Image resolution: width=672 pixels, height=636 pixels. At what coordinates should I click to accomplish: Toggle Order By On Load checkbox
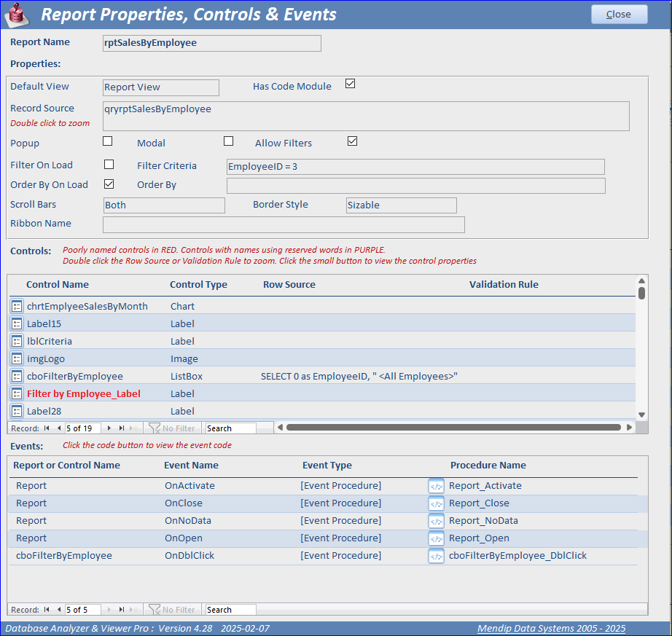[109, 184]
